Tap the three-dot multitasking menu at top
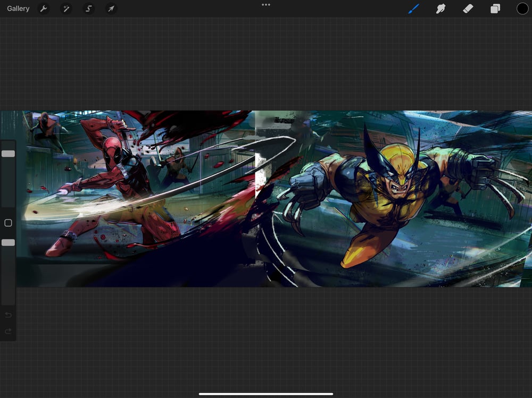The image size is (532, 398). [x=266, y=5]
